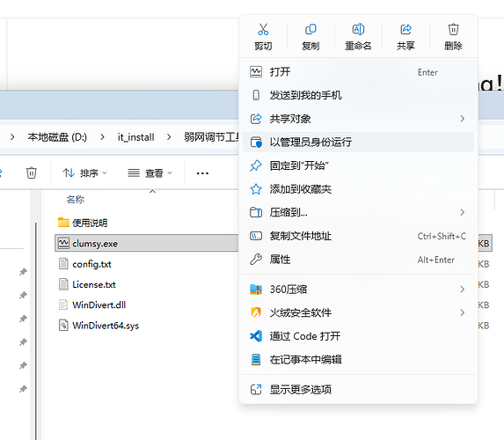Image resolution: width=504 pixels, height=440 pixels.
Task: Click the toolbar trash icon in Explorer
Action: tap(31, 172)
